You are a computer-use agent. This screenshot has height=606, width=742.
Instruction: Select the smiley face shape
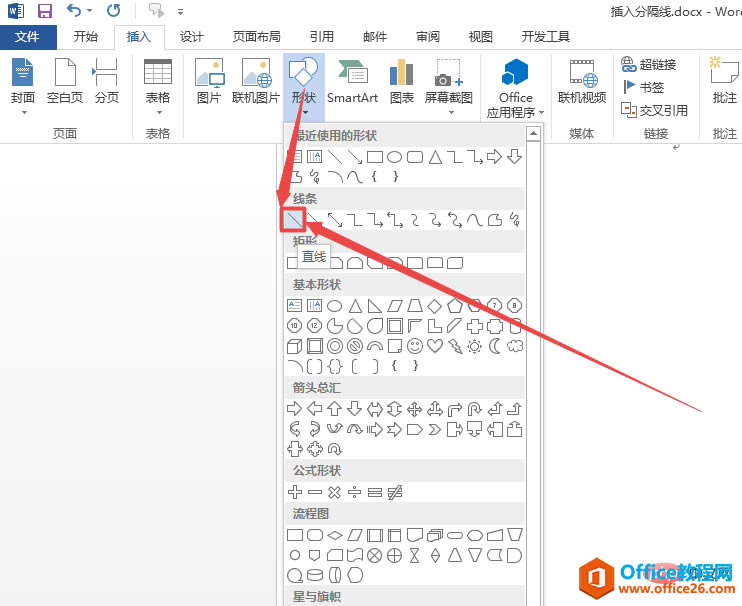click(x=415, y=346)
